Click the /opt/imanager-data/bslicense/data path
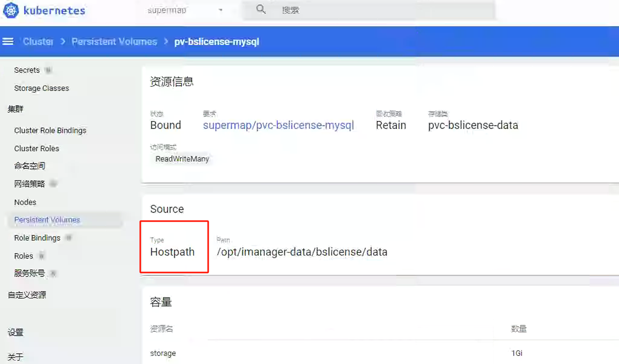This screenshot has height=364, width=619. [x=302, y=252]
